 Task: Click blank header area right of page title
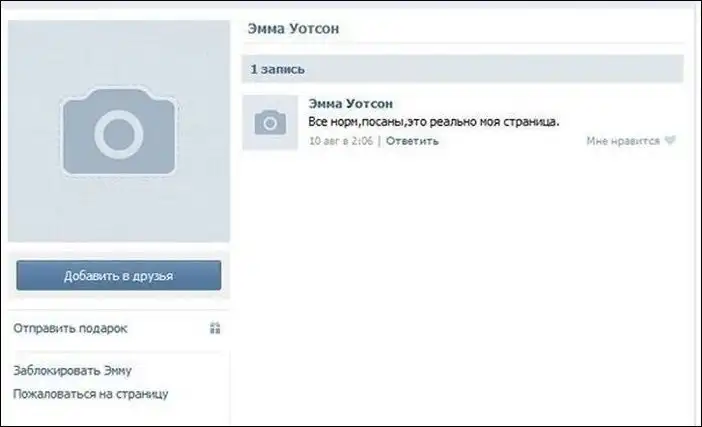(520, 28)
